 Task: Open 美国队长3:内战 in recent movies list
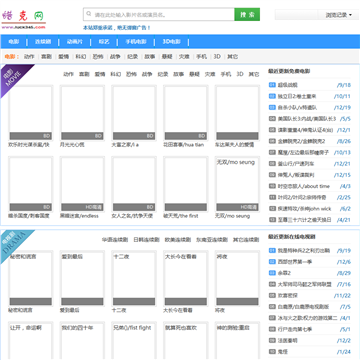coord(307,119)
